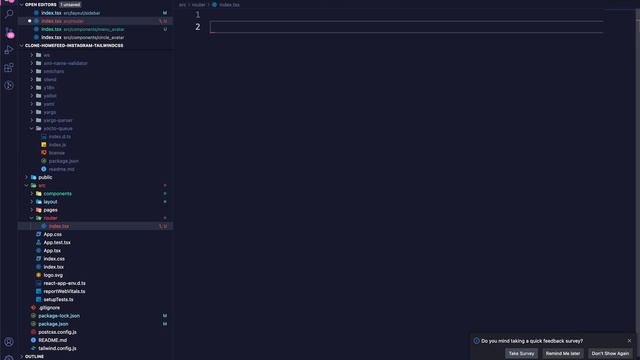Expand the layout folder
Viewport: 640px width, 360px height.
(32, 202)
